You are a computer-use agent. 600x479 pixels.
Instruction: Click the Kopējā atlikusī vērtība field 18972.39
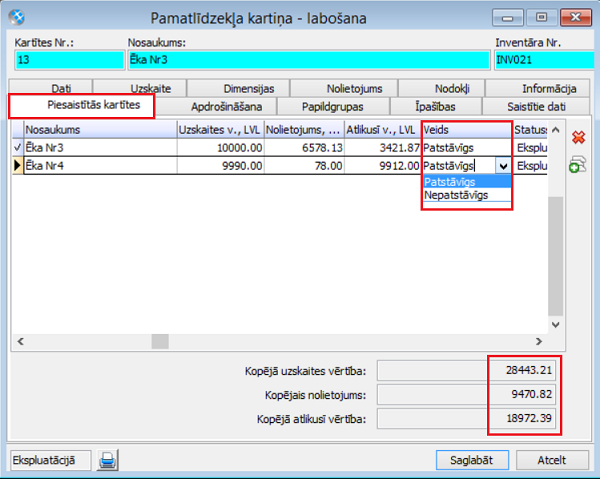coord(466,419)
